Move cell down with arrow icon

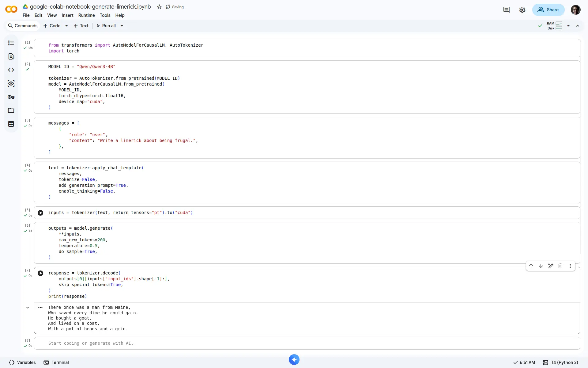tap(541, 266)
